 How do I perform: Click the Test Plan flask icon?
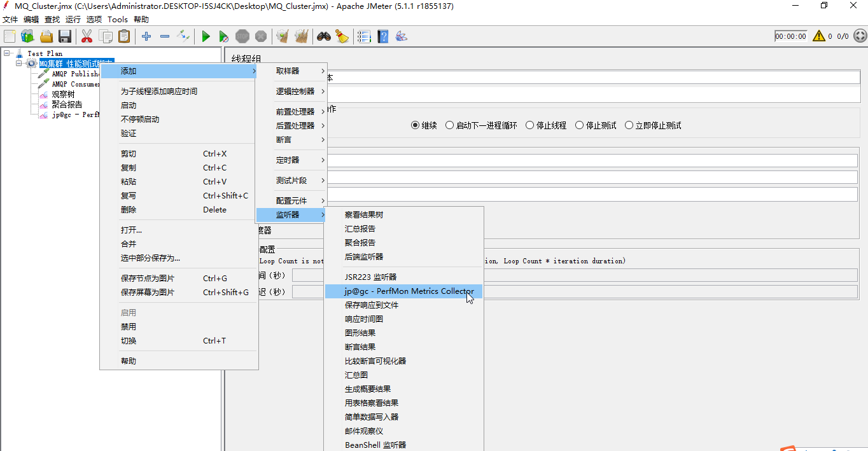click(x=19, y=53)
